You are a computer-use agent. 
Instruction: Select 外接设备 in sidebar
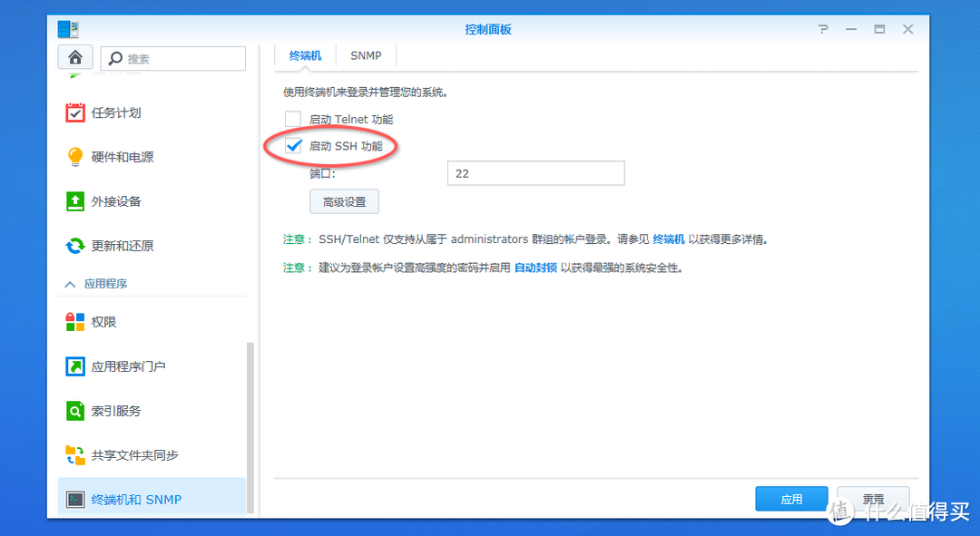[x=116, y=201]
